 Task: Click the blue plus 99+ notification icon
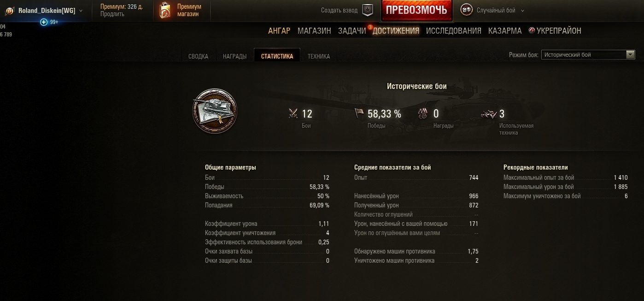(x=44, y=22)
